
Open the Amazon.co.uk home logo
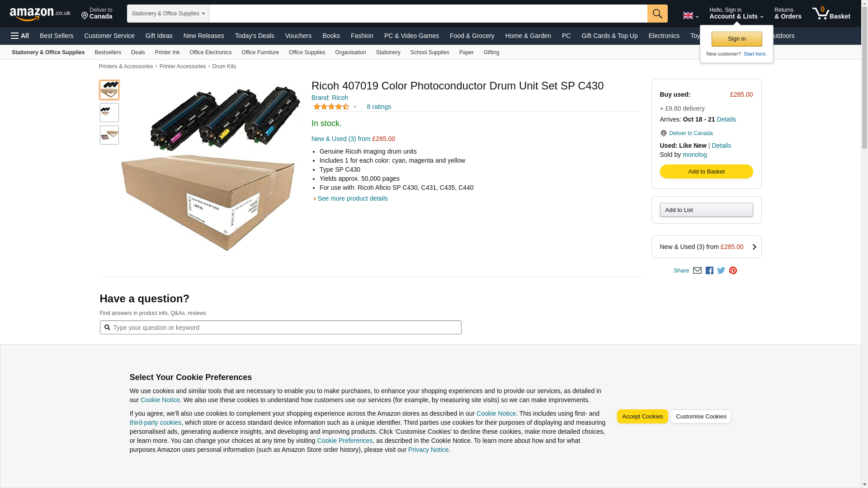(40, 14)
